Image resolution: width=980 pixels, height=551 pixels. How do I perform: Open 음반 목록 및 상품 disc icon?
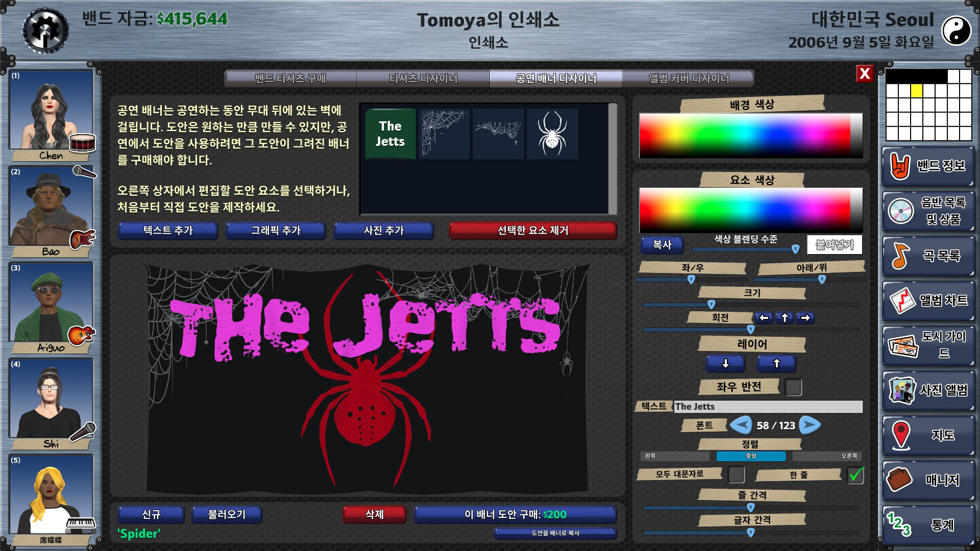tap(900, 211)
